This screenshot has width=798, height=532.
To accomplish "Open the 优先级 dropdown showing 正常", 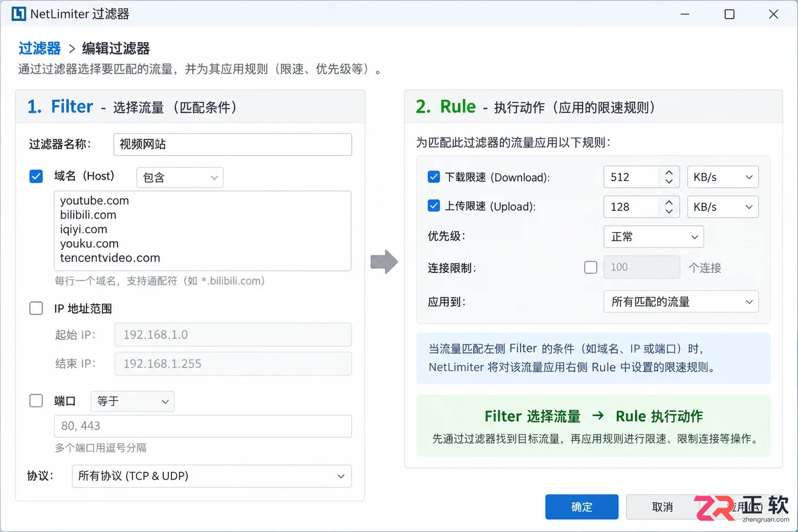I will point(654,237).
